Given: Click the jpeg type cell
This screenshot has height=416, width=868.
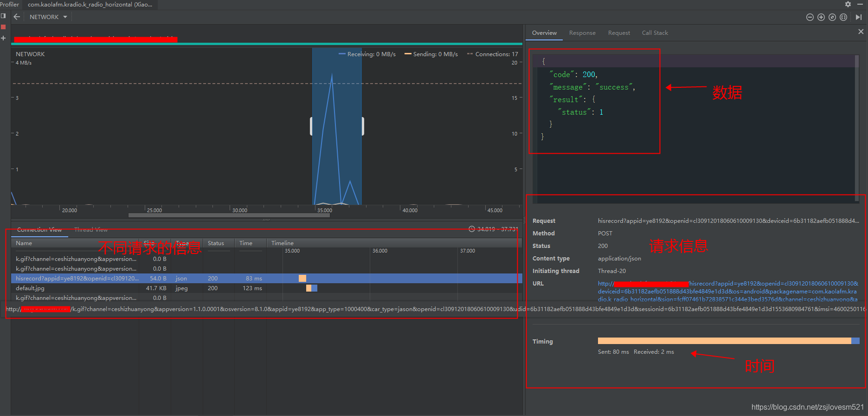Looking at the screenshot, I should click(181, 288).
